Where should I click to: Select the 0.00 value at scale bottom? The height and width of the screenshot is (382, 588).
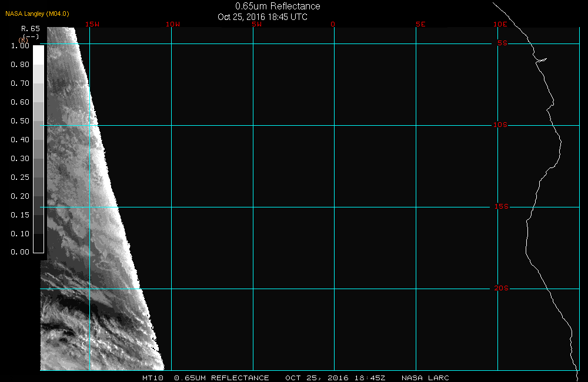tap(20, 252)
